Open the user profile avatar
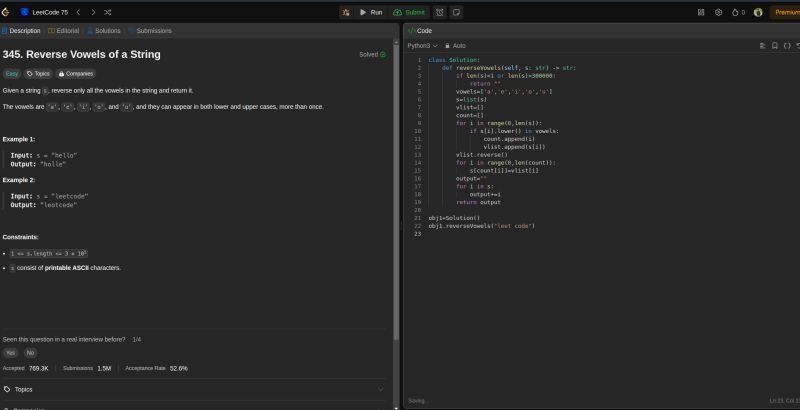 click(758, 12)
